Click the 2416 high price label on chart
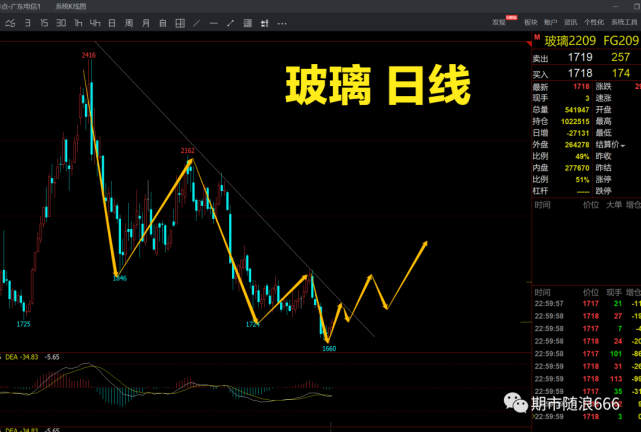Image resolution: width=641 pixels, height=432 pixels. (89, 55)
